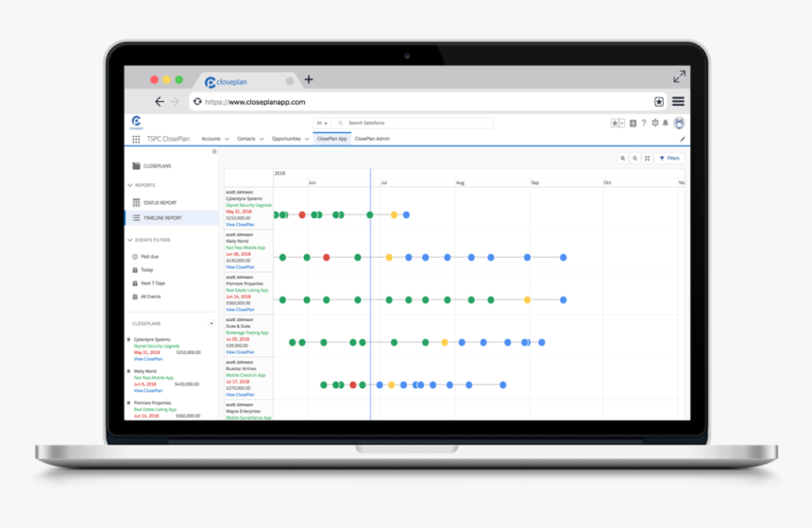Open the Accounts tab
The image size is (812, 528).
click(x=211, y=139)
